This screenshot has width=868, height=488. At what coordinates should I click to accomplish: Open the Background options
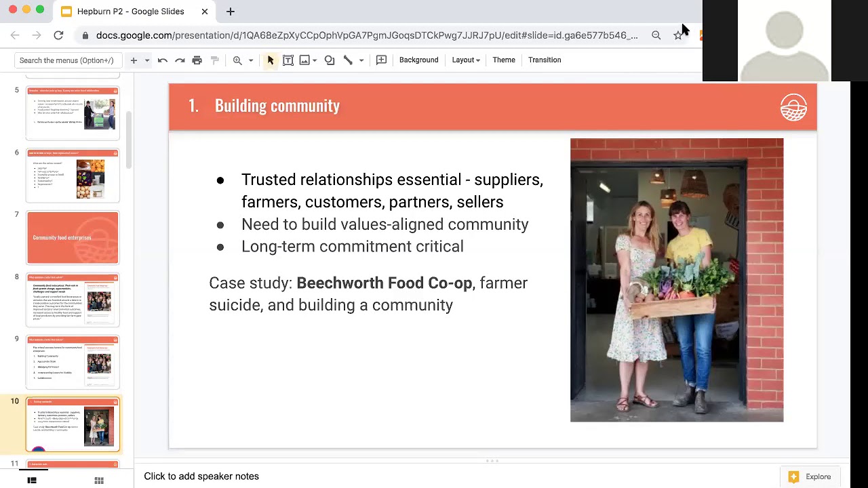(418, 60)
